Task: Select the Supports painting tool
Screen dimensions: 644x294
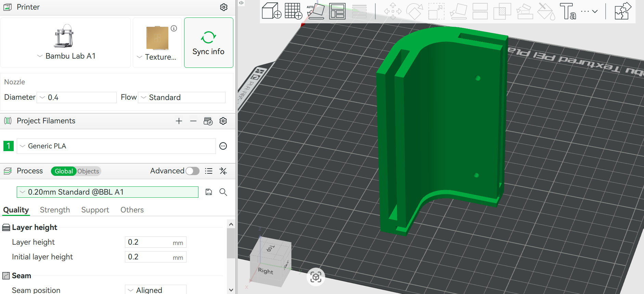Action: 524,11
